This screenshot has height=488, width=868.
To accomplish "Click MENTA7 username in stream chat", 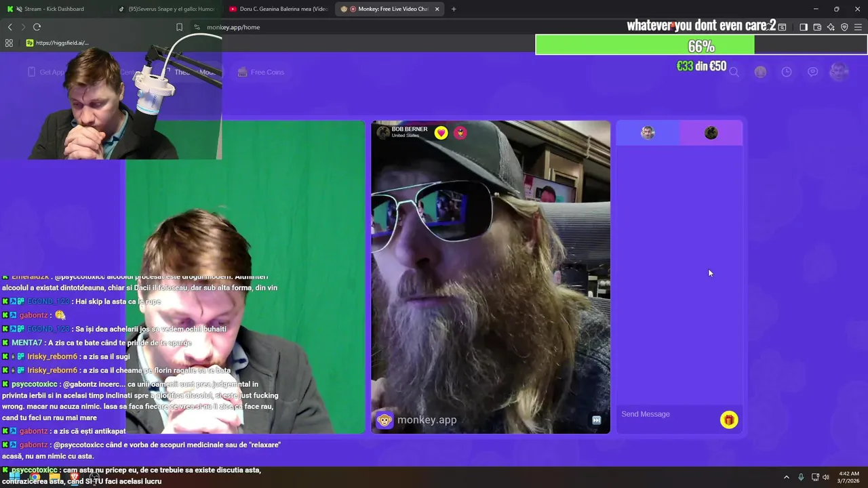I will (x=26, y=343).
